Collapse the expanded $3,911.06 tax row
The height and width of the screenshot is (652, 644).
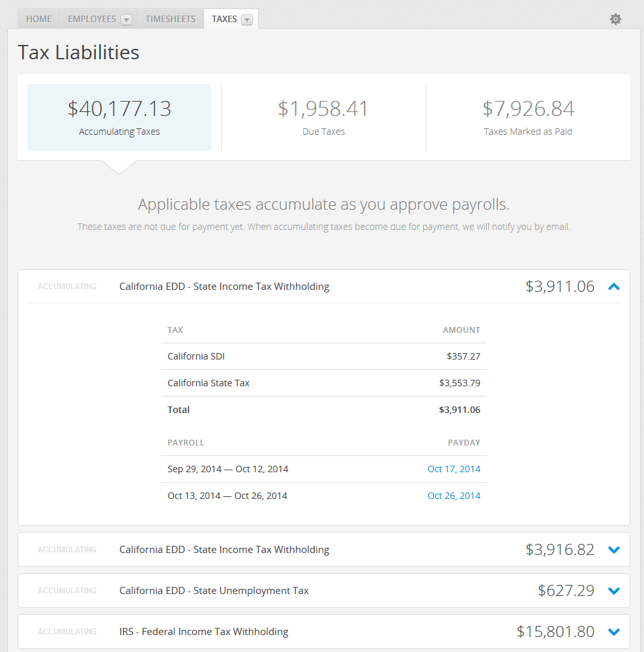click(x=613, y=286)
